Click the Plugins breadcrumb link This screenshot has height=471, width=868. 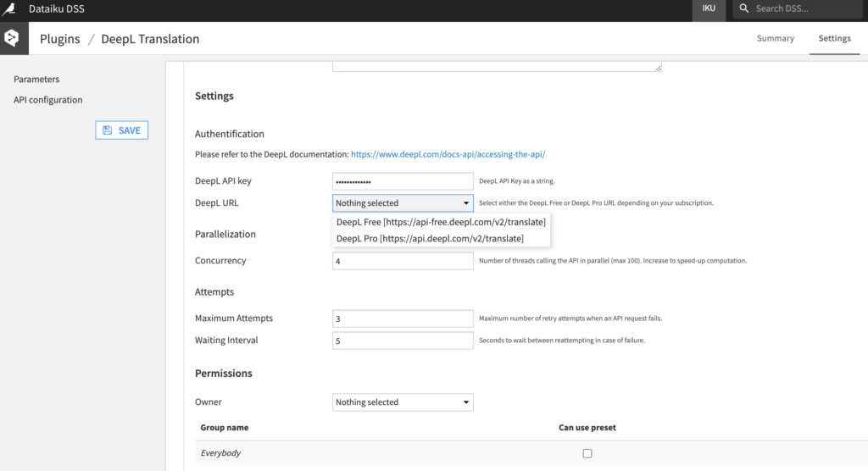59,39
